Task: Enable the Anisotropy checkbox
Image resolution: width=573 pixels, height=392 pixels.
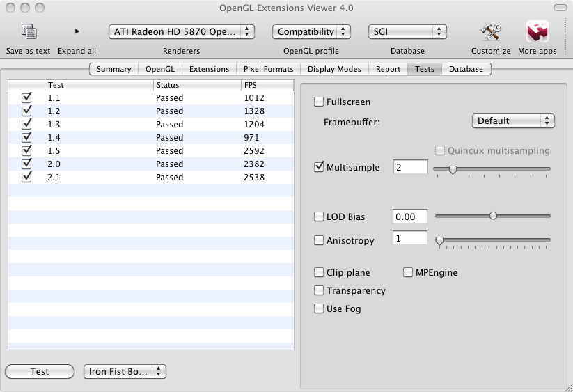Action: [x=319, y=240]
